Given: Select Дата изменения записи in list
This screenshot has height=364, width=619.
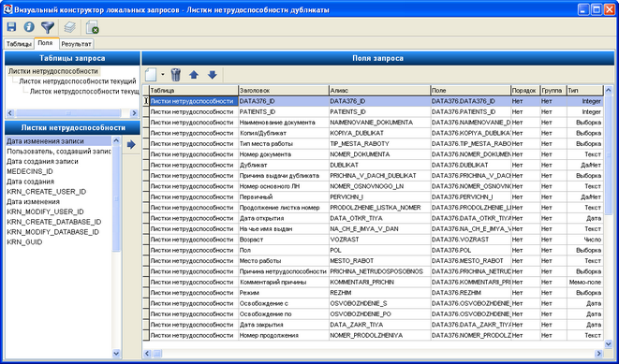Looking at the screenshot, I should [x=59, y=140].
